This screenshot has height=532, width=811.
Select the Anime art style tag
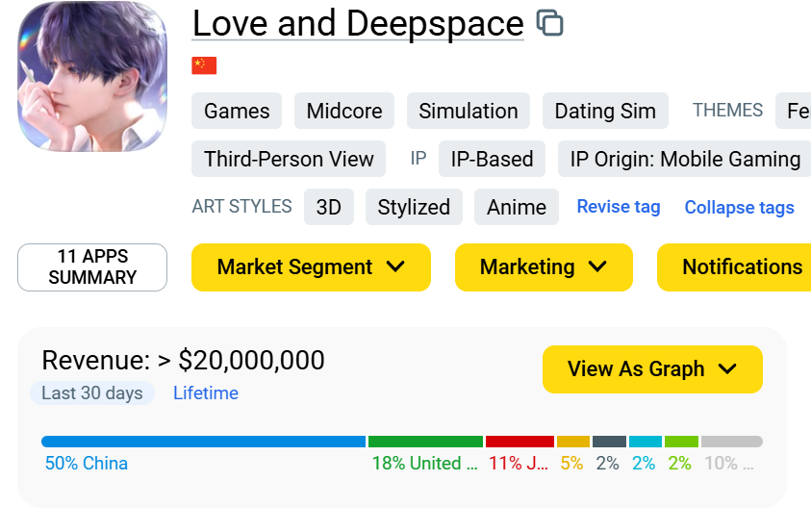(517, 207)
